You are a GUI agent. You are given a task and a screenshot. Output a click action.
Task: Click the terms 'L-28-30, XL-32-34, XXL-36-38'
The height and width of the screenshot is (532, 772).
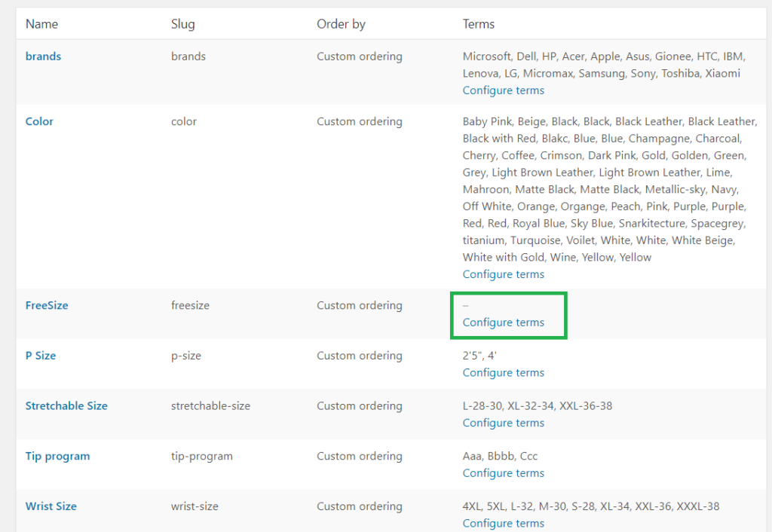pyautogui.click(x=538, y=406)
